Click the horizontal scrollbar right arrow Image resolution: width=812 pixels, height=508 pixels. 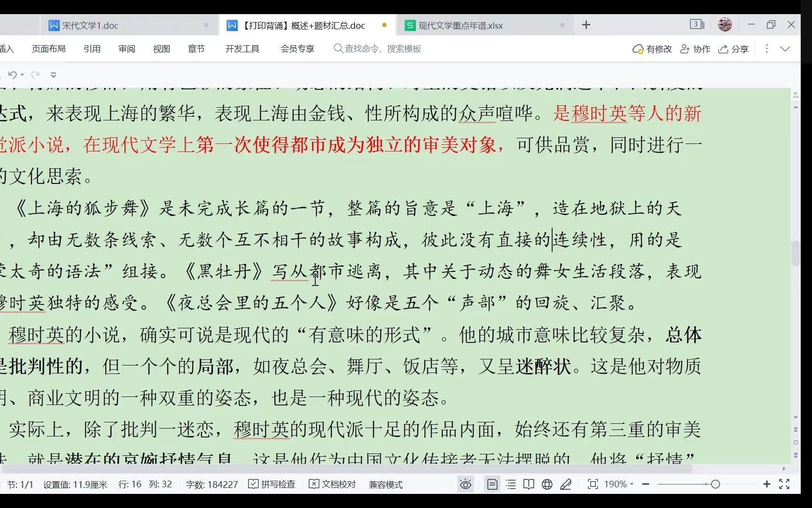[783, 469]
